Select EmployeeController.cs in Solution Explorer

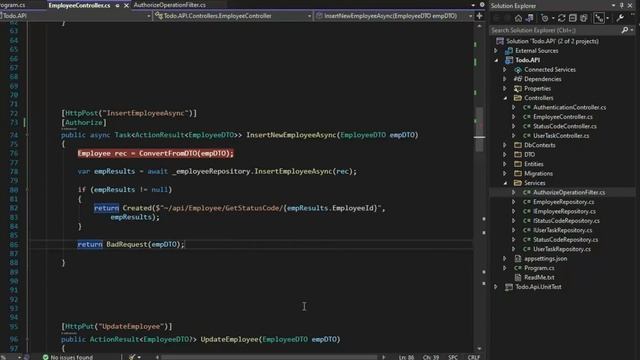coord(563,117)
